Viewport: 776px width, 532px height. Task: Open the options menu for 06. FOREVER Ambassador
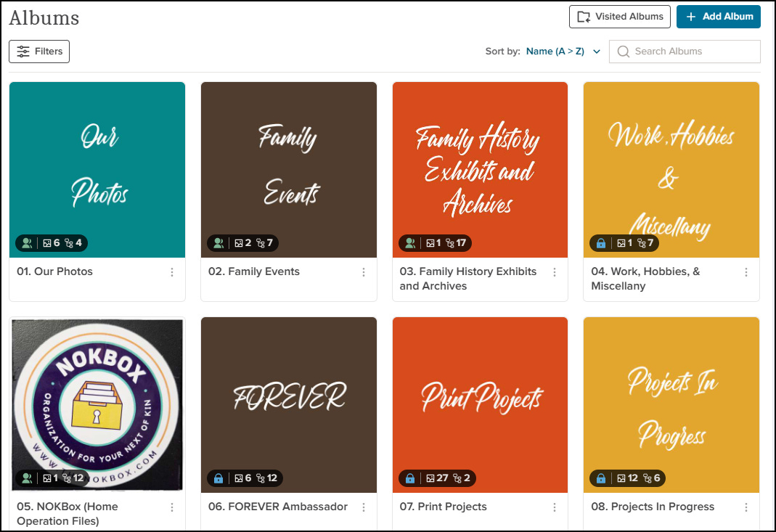pyautogui.click(x=363, y=507)
